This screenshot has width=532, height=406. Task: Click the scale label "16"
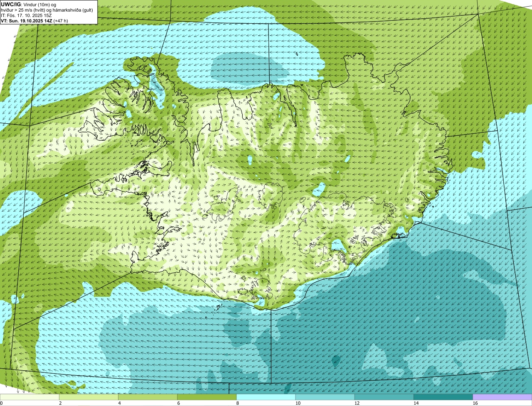[475, 403]
